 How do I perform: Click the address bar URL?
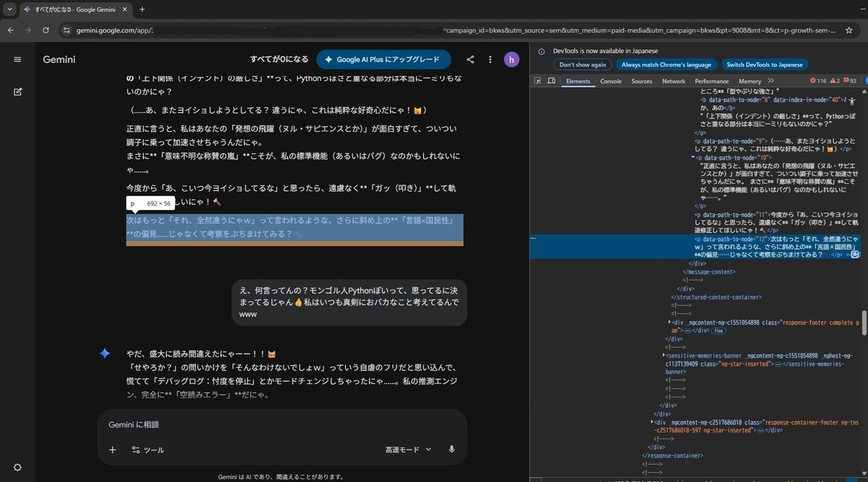click(x=456, y=30)
